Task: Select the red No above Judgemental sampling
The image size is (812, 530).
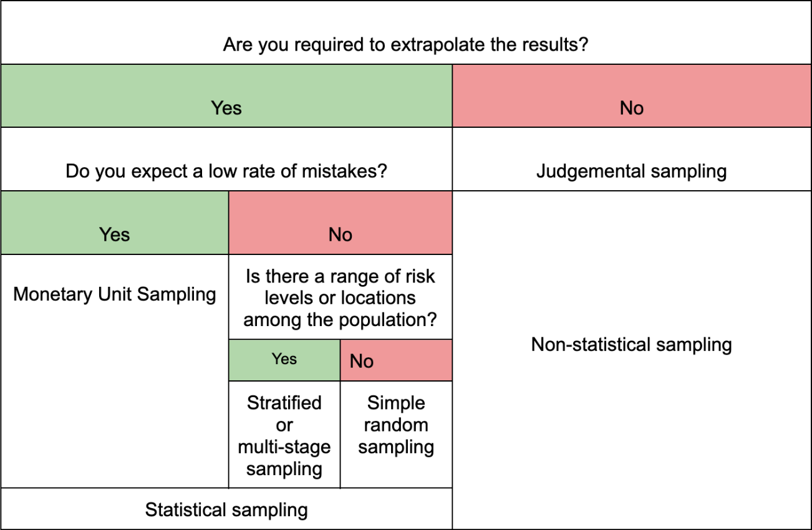Action: pos(631,108)
